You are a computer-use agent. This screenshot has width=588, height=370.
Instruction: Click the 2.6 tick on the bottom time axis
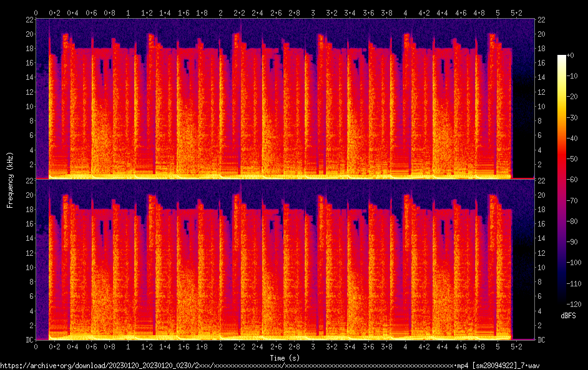(276, 346)
